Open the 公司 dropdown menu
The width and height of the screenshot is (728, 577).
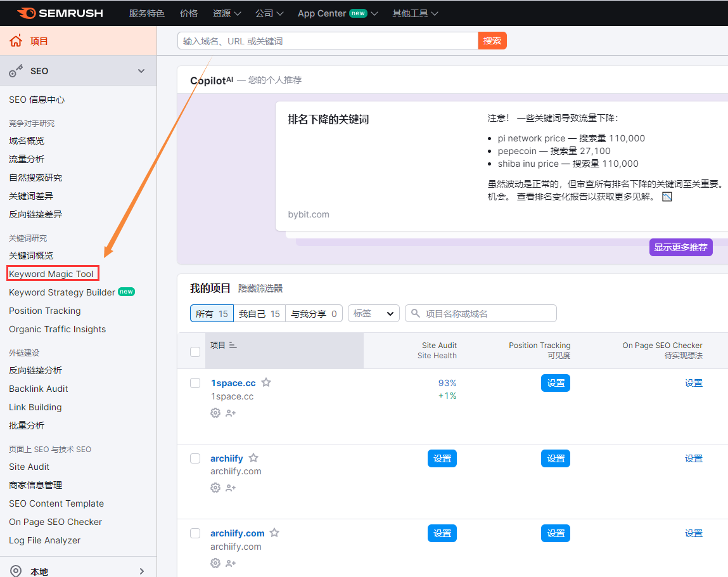(269, 13)
